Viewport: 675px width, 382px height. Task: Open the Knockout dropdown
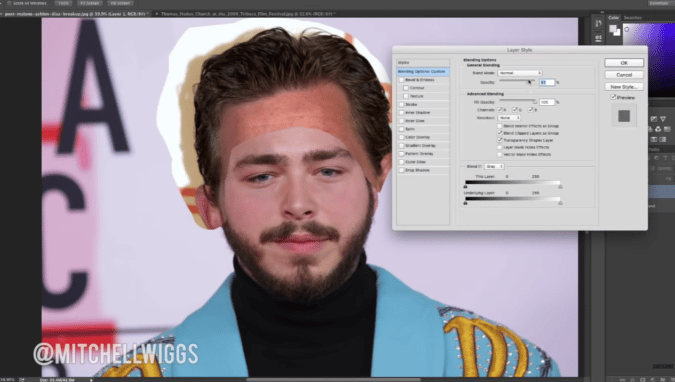point(509,118)
